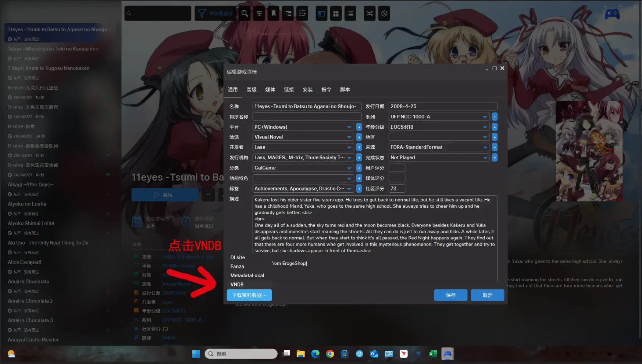Click the plus button beside 系列 field

pos(495,117)
